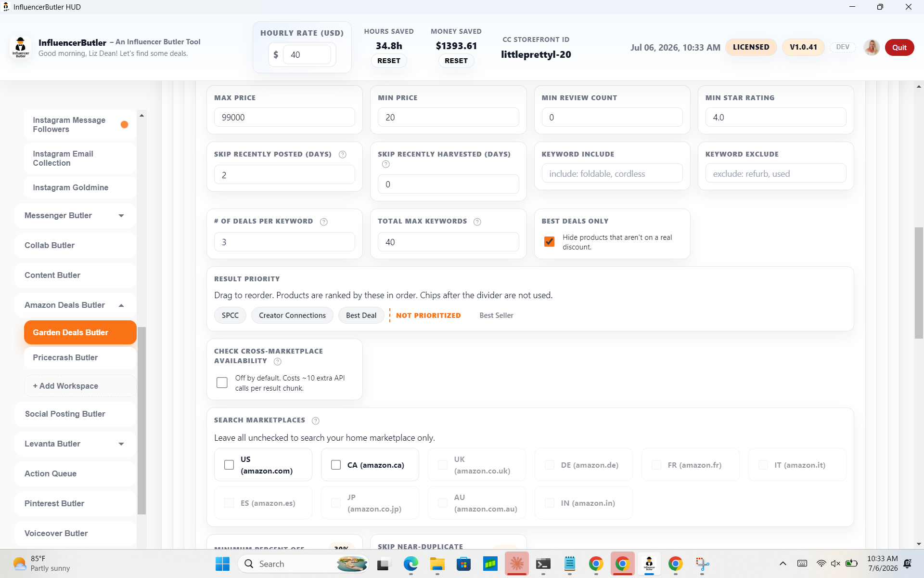Screen dimensions: 924x578
Task: Open the notification bell in tray
Action: point(908,564)
